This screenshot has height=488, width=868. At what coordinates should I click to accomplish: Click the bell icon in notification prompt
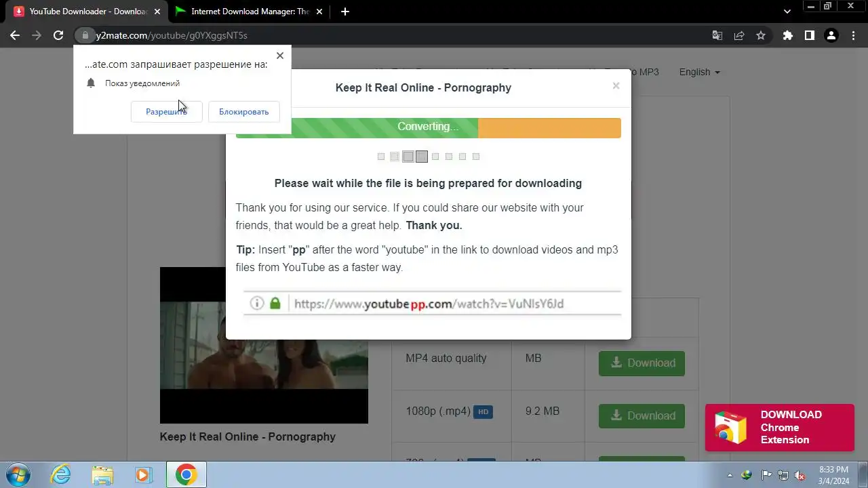(91, 83)
